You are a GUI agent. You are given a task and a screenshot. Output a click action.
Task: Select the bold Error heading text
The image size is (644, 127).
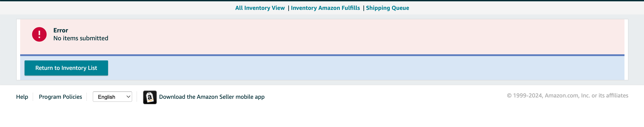click(x=61, y=30)
